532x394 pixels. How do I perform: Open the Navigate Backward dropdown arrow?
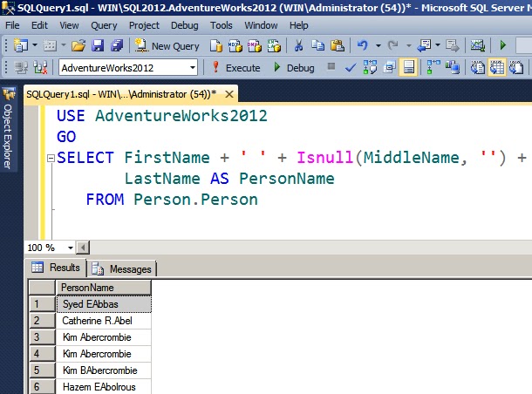point(438,45)
